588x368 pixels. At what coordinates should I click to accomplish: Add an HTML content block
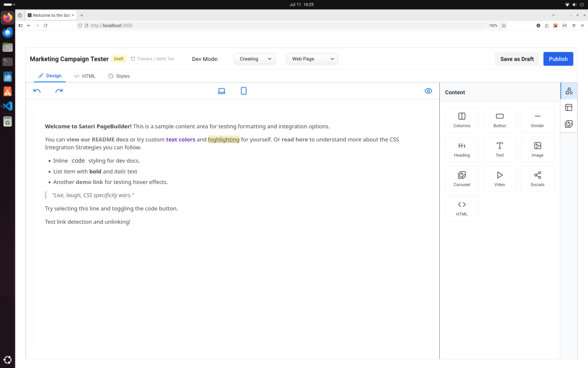coord(462,208)
